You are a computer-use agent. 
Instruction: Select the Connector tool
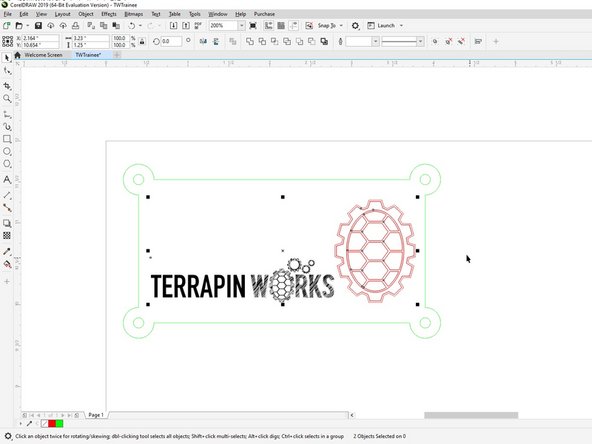[7, 208]
